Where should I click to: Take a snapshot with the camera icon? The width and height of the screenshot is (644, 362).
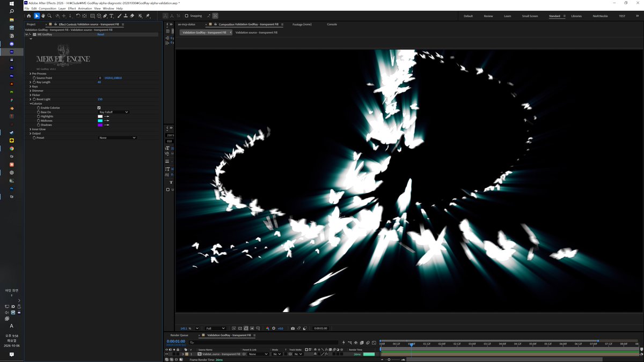click(292, 328)
